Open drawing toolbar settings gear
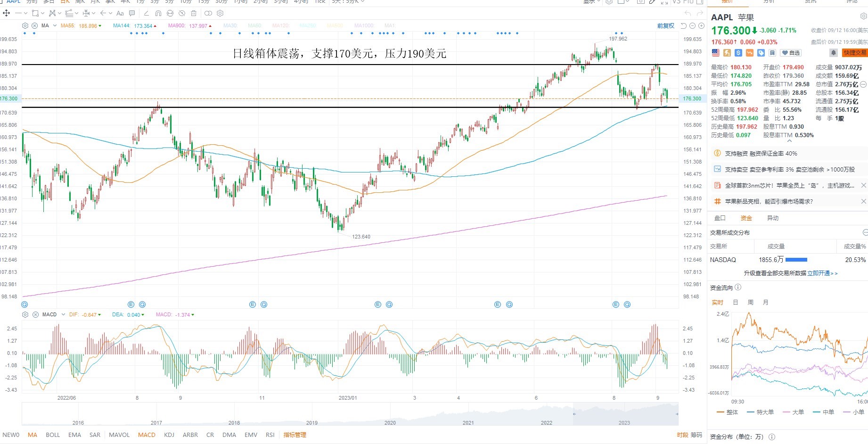 [x=220, y=13]
